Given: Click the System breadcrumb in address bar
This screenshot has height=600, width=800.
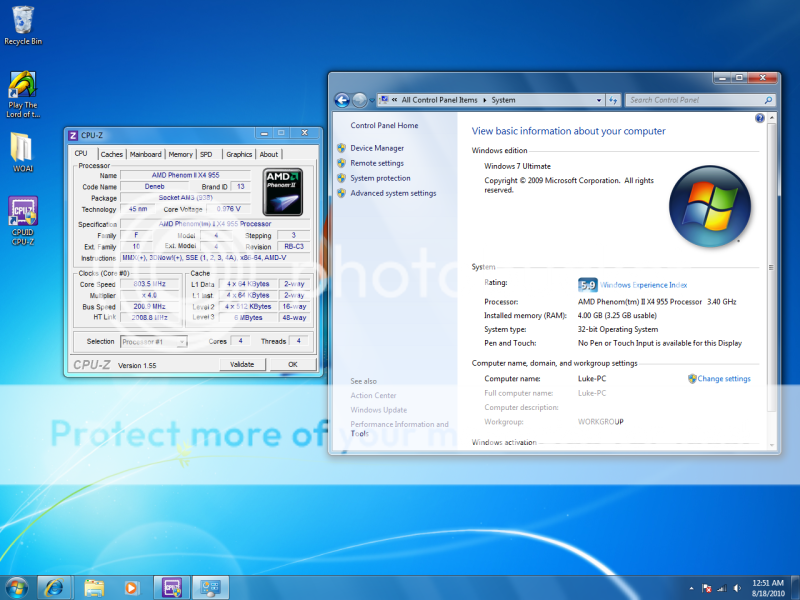Looking at the screenshot, I should [x=503, y=100].
